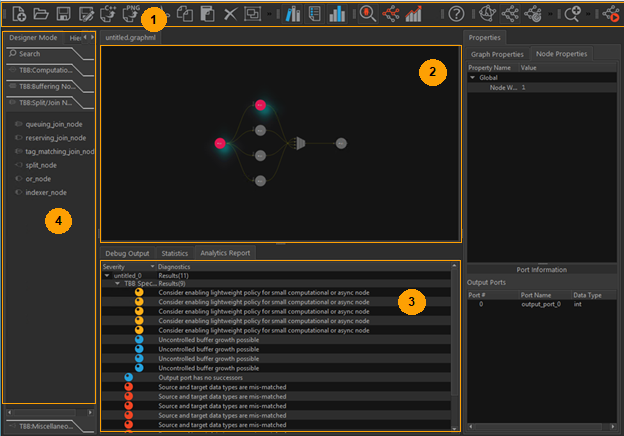Click the New file icon in toolbar
This screenshot has height=436, width=624.
tap(18, 14)
